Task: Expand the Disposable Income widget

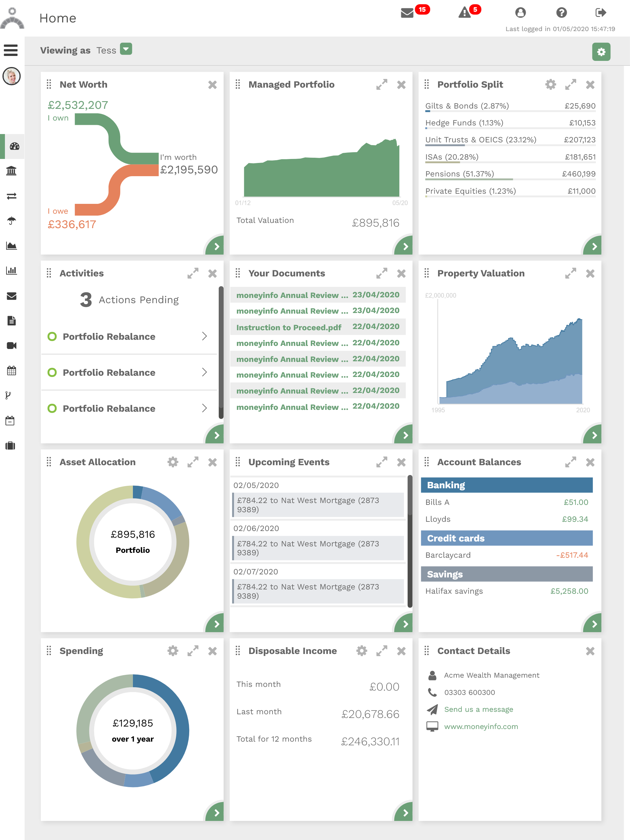Action: coord(381,651)
